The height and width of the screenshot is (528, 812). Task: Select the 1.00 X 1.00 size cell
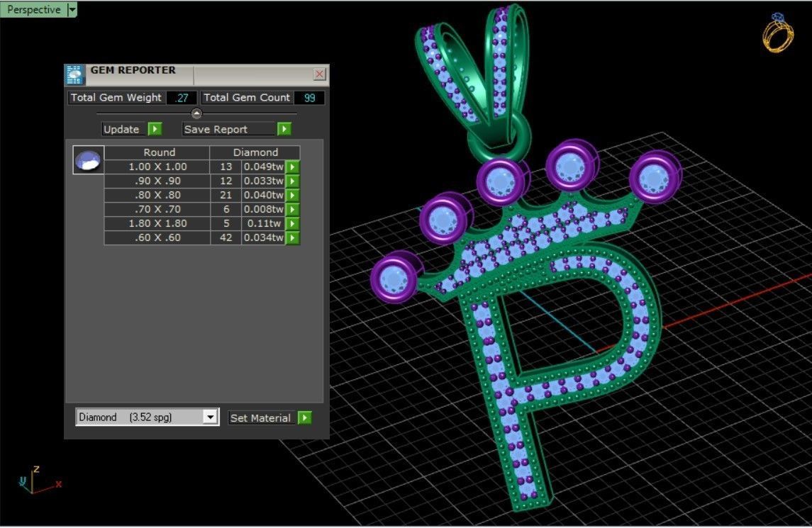pos(157,167)
